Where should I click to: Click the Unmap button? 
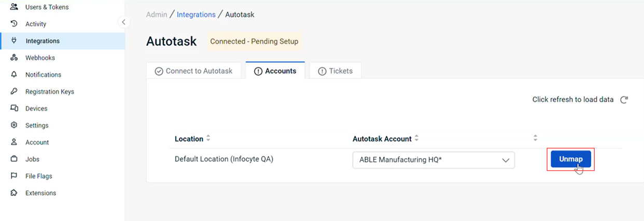point(571,159)
